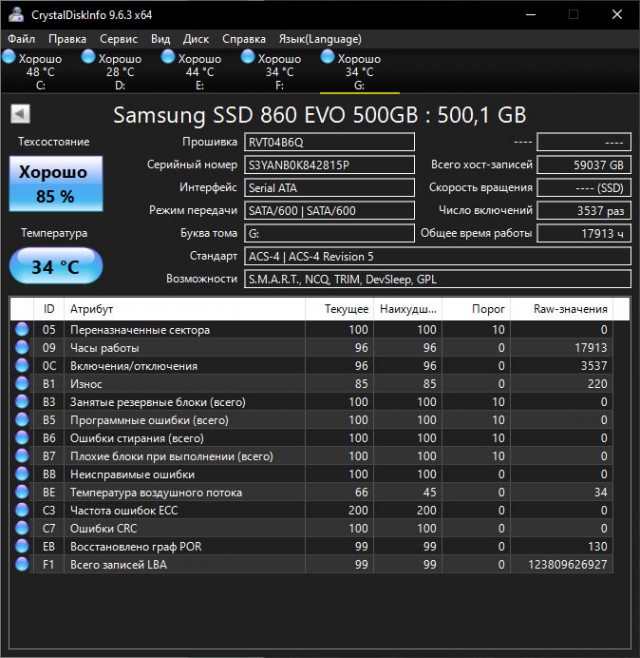The image size is (640, 658).
Task: Select drive C: status orb at 48 °C
Action: [x=11, y=58]
